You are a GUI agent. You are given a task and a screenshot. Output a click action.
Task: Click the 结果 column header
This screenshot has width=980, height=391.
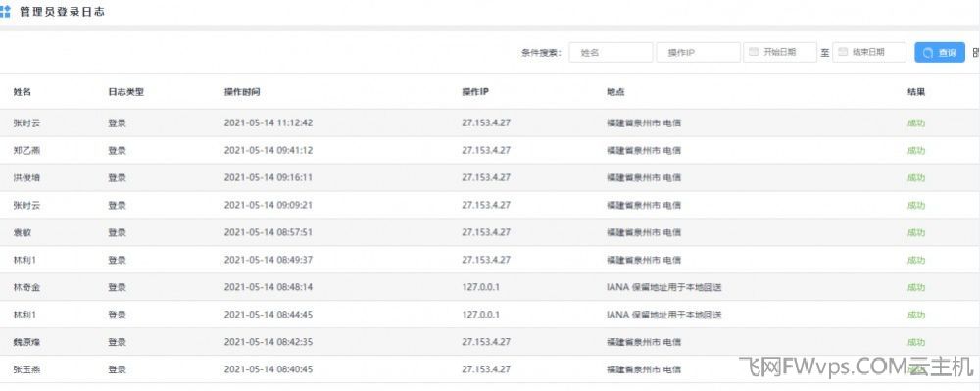click(916, 92)
